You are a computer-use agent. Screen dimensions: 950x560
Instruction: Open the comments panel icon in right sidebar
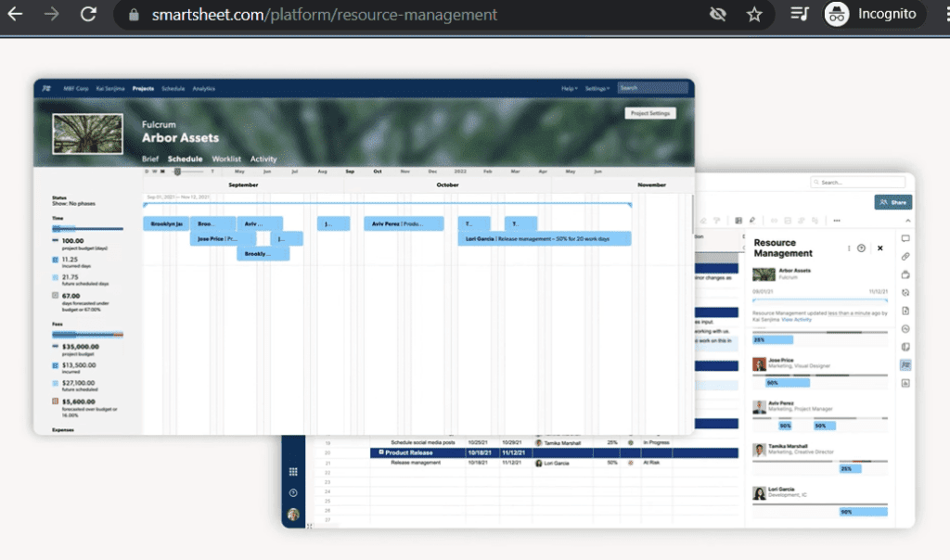pos(905,238)
